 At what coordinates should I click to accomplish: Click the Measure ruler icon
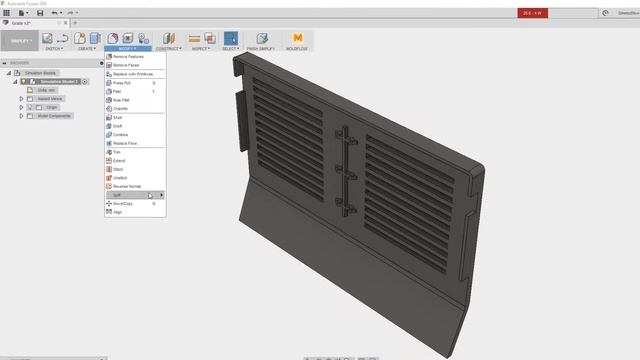click(x=194, y=39)
